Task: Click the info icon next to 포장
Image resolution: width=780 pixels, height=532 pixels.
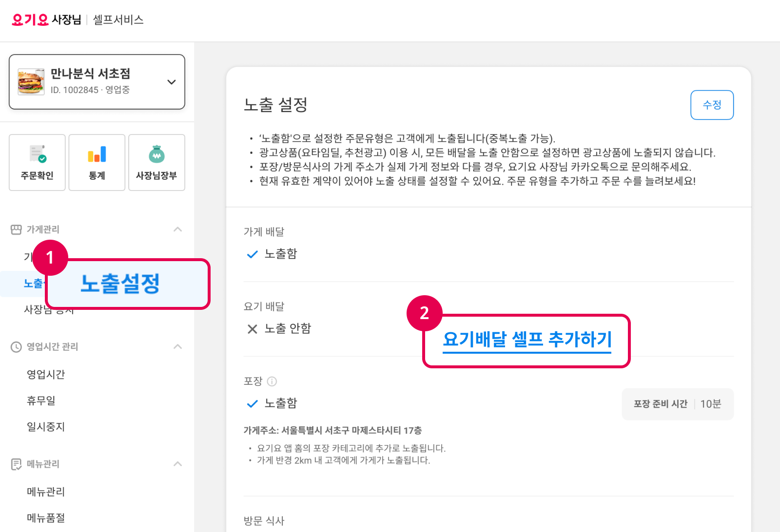Action: click(x=272, y=381)
